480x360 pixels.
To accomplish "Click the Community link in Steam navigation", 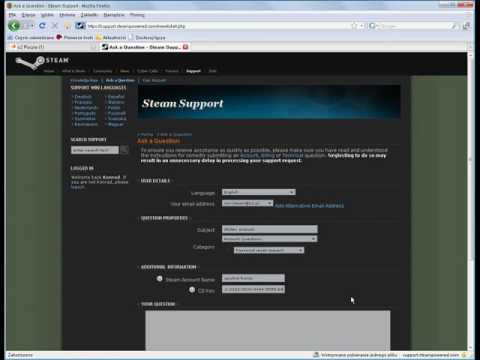I will click(102, 71).
